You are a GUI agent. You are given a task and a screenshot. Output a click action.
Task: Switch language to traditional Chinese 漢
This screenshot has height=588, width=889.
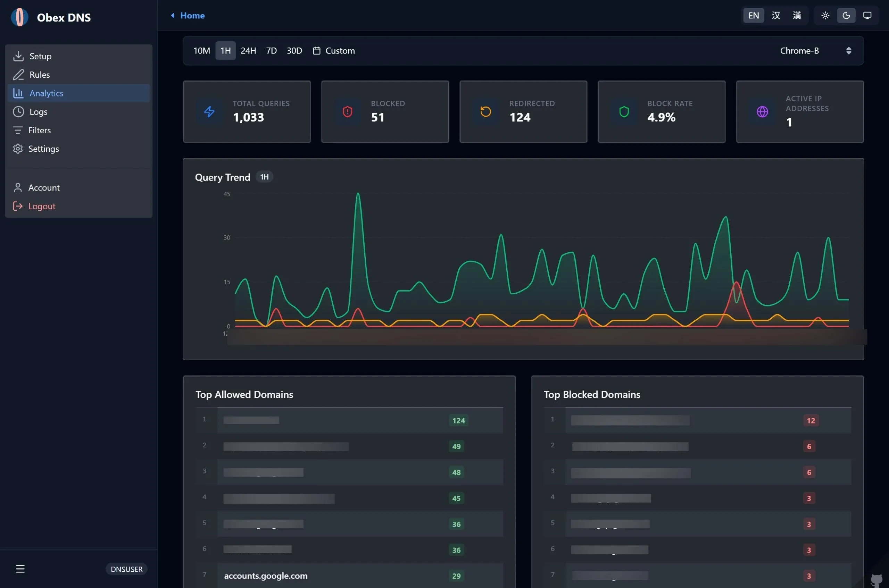[x=797, y=15]
